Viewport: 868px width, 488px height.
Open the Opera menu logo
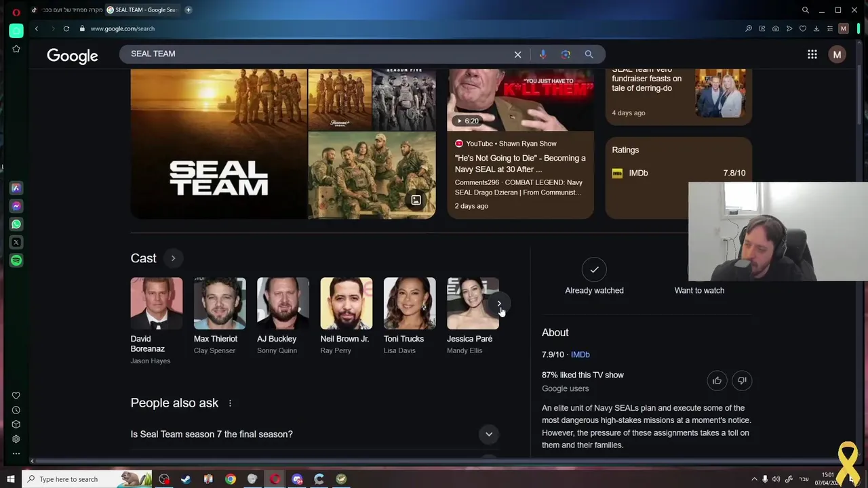[x=16, y=11]
